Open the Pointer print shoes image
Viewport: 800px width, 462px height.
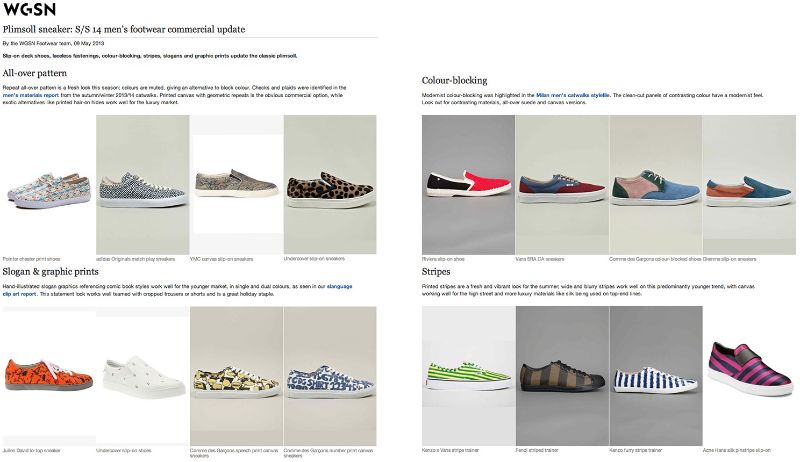pos(48,185)
